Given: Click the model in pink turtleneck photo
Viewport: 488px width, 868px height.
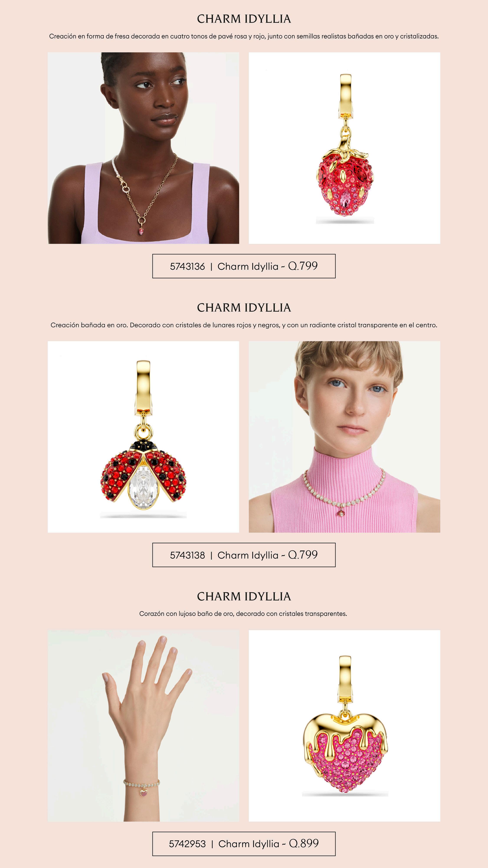Looking at the screenshot, I should point(344,437).
